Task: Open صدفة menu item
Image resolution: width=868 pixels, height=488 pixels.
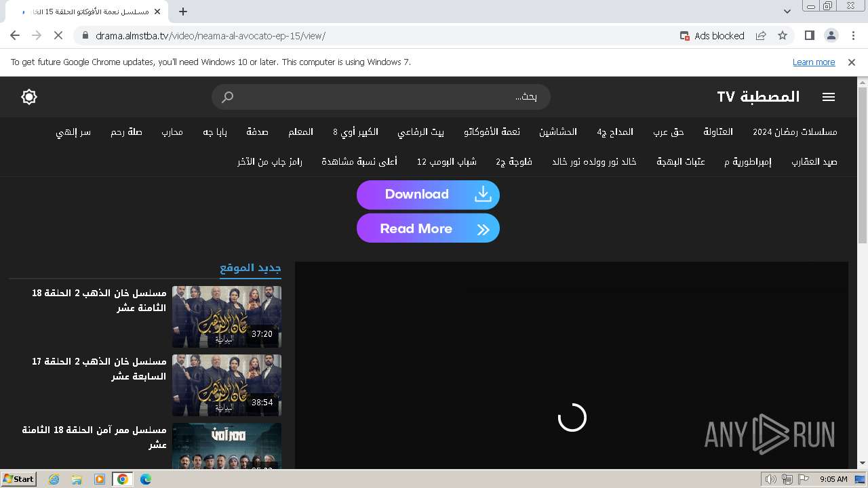Action: pos(257,132)
